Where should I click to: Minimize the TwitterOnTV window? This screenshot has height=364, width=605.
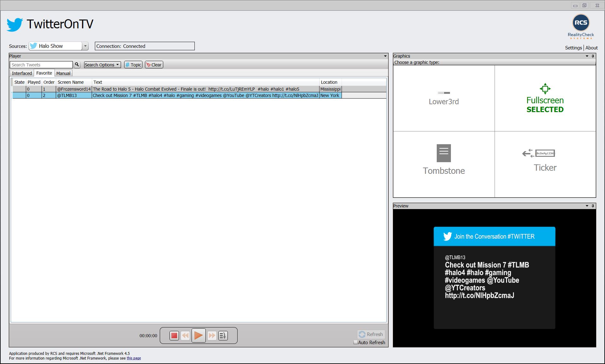click(575, 5)
